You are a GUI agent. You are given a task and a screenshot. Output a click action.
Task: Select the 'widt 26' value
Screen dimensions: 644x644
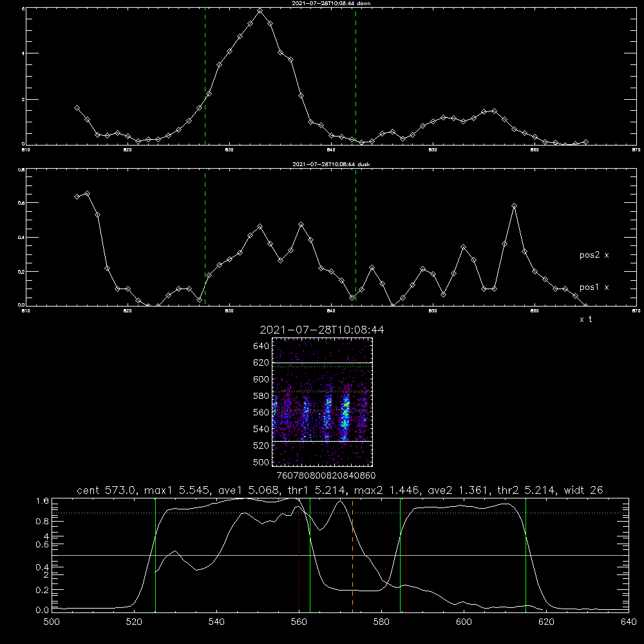tap(583, 490)
